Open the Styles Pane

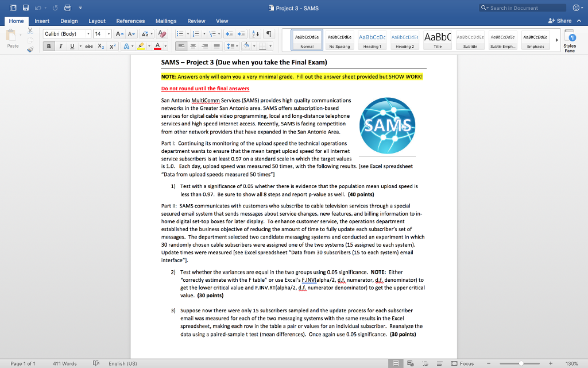[570, 40]
